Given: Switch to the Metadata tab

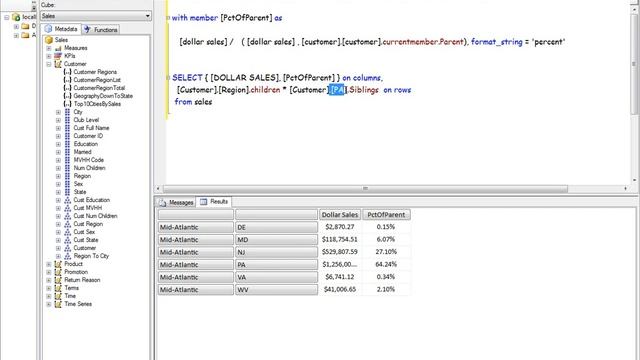Looking at the screenshot, I should [61, 29].
